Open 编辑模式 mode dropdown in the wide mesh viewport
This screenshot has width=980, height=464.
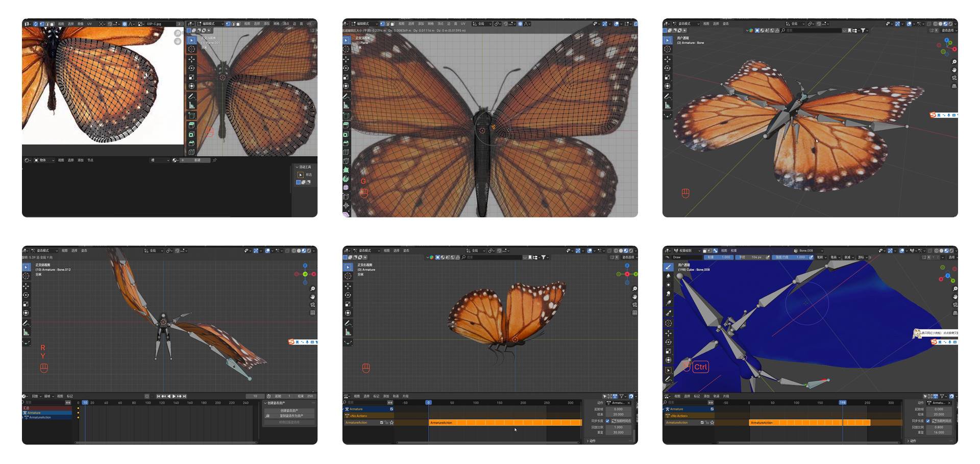[x=364, y=23]
